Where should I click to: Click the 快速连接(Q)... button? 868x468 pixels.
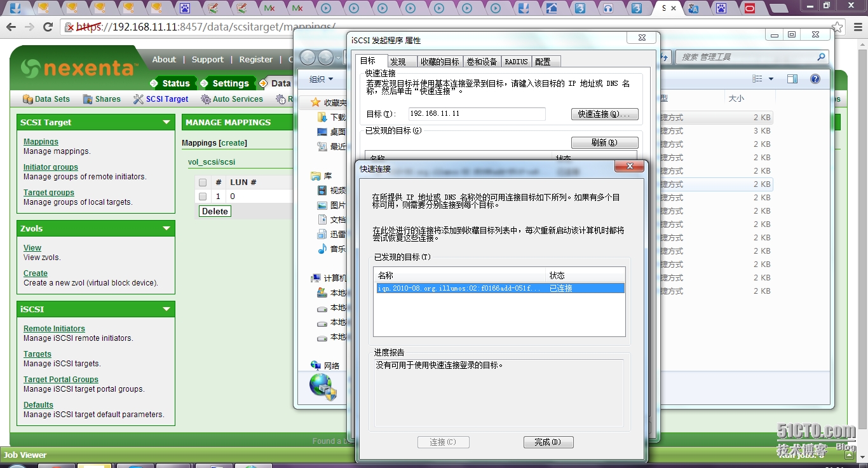[x=604, y=114]
